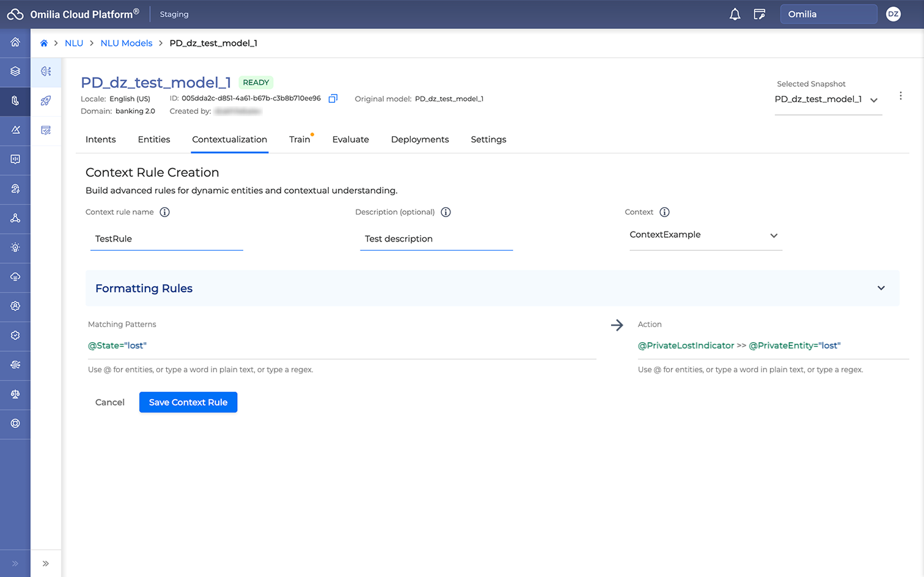Click the info icon beside the Context label

[664, 212]
